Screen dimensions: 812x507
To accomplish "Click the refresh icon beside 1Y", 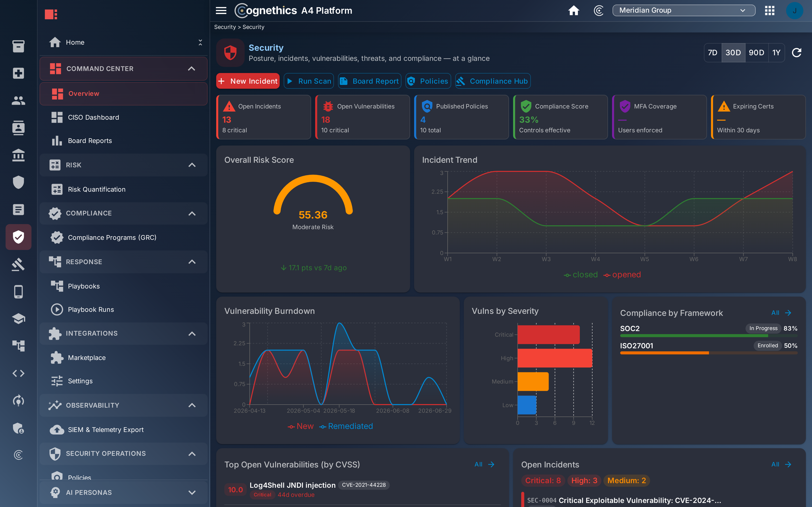I will point(797,53).
